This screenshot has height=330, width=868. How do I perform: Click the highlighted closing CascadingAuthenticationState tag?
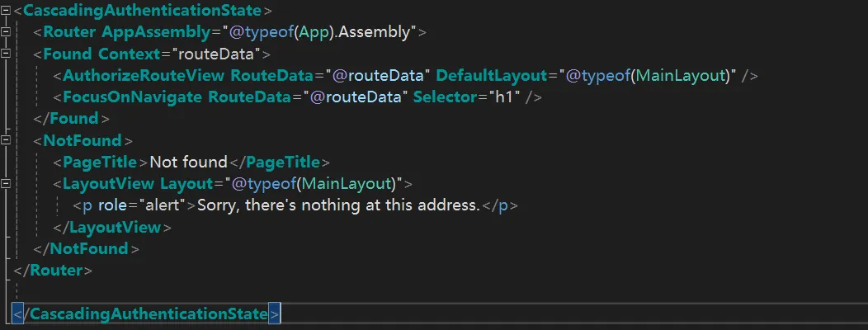(149, 313)
